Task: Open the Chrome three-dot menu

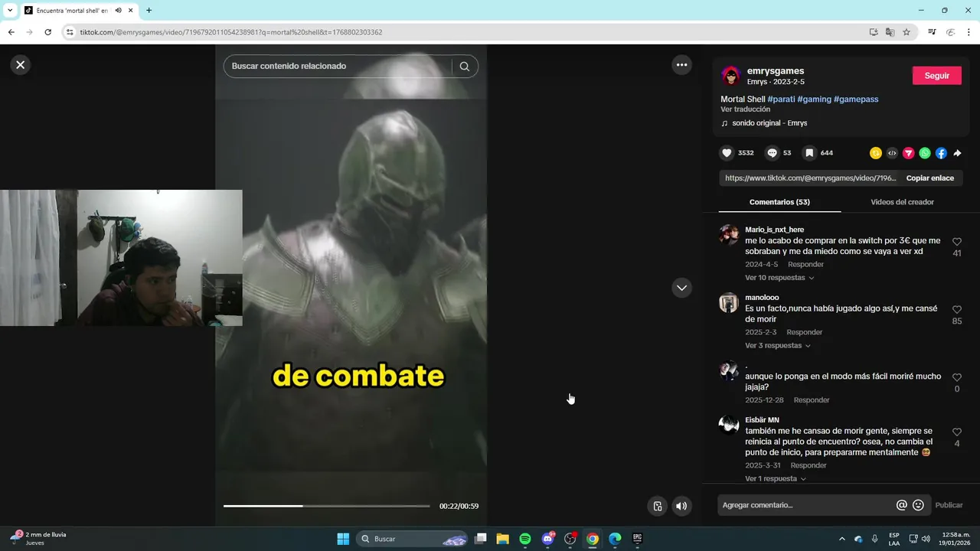Action: [969, 32]
